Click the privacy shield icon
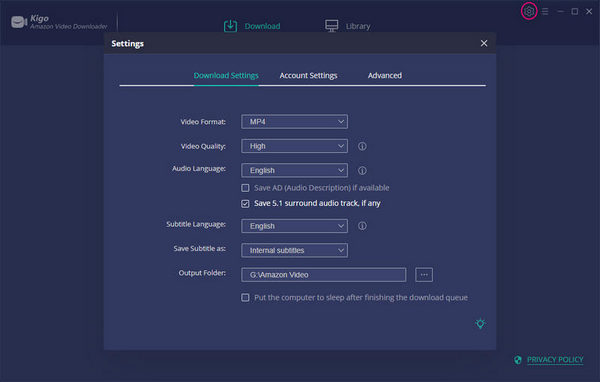Screen dimensions: 600x382 [518, 360]
